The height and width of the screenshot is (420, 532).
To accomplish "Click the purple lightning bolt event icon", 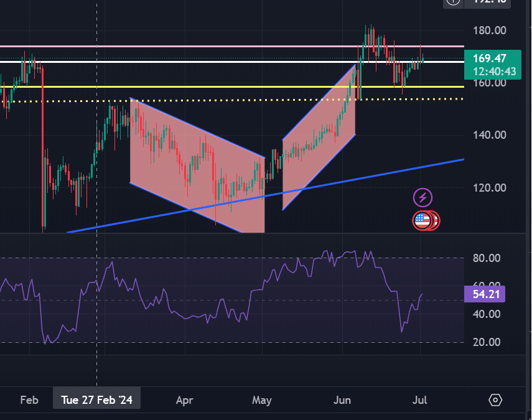I will tap(423, 198).
